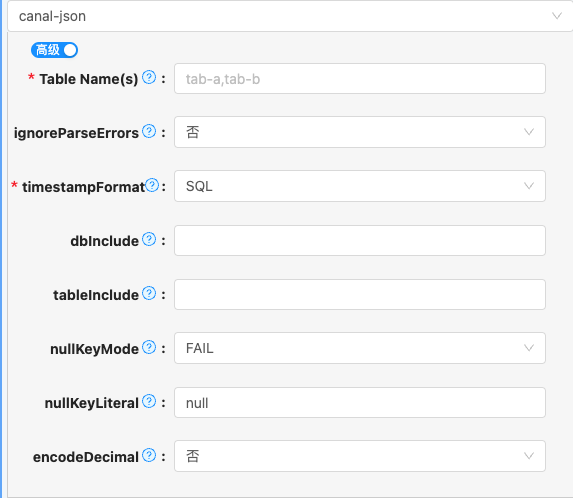
Task: Click chevron arrow of canal-json selector
Action: click(557, 16)
